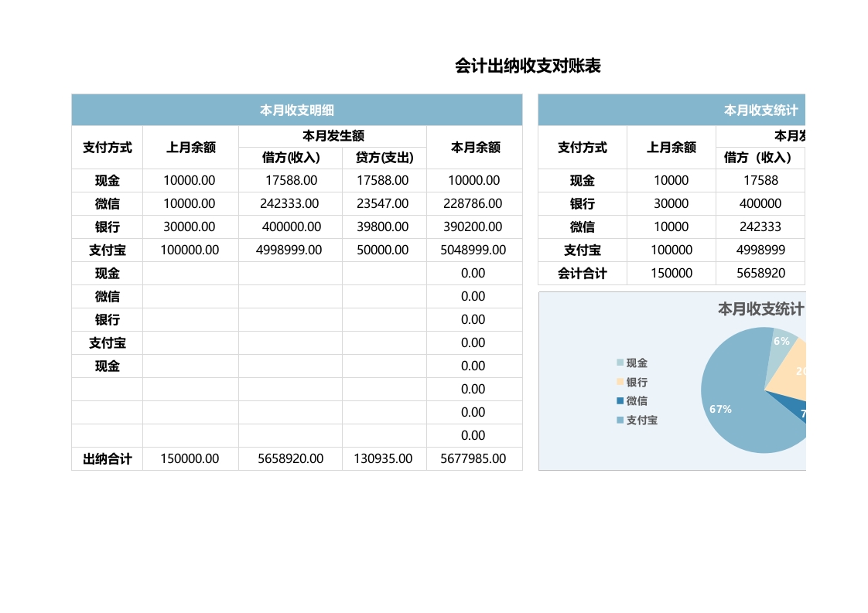The height and width of the screenshot is (613, 868).
Task: Click the 贷方(支出) column header
Action: 384,158
